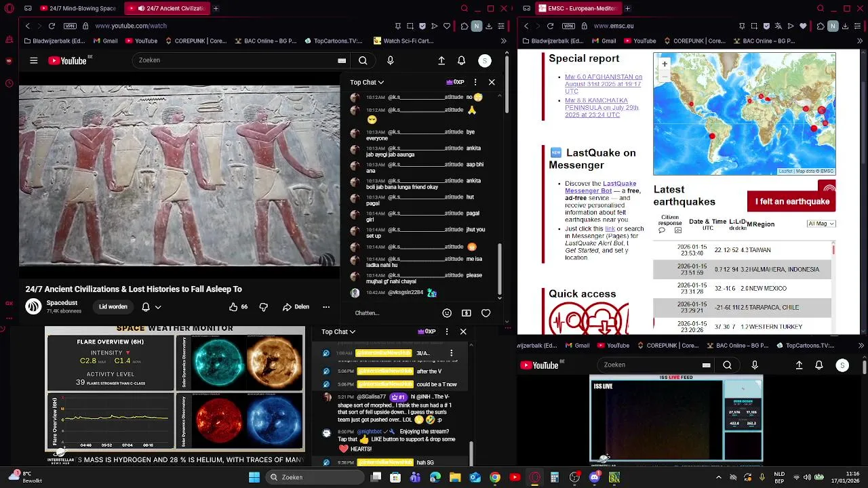
Task: Toggle VPN badge in EMSC address bar
Action: 568,26
